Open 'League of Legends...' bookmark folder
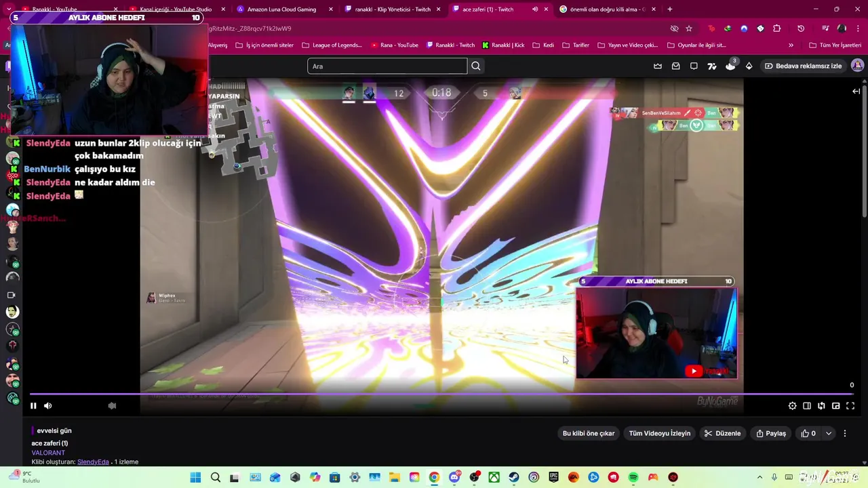 pos(332,45)
